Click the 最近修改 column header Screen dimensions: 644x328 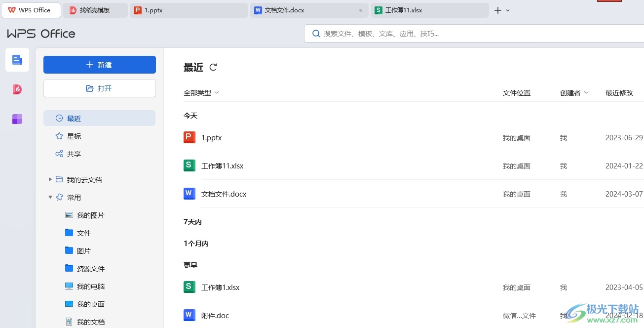(x=619, y=92)
